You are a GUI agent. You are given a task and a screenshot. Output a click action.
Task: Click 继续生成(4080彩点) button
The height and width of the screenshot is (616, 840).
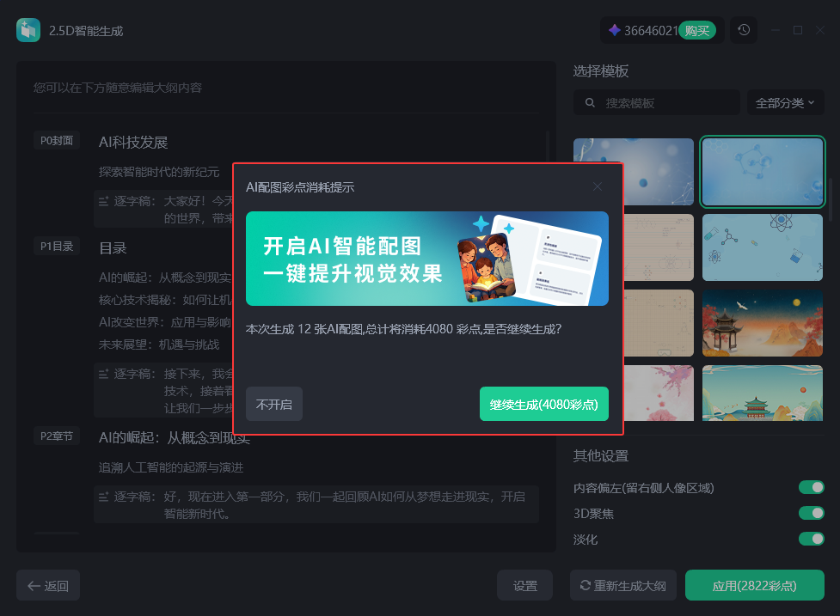tap(543, 405)
